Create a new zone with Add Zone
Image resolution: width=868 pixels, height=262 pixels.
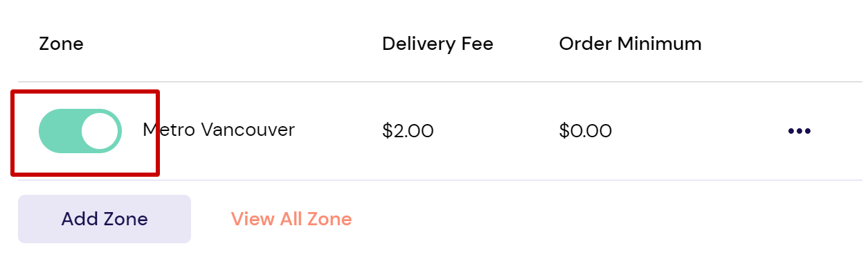[105, 219]
